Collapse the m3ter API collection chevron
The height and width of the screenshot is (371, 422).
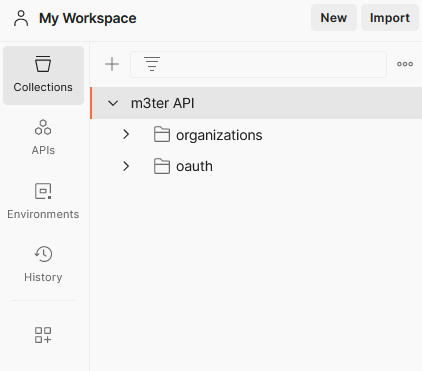(113, 103)
